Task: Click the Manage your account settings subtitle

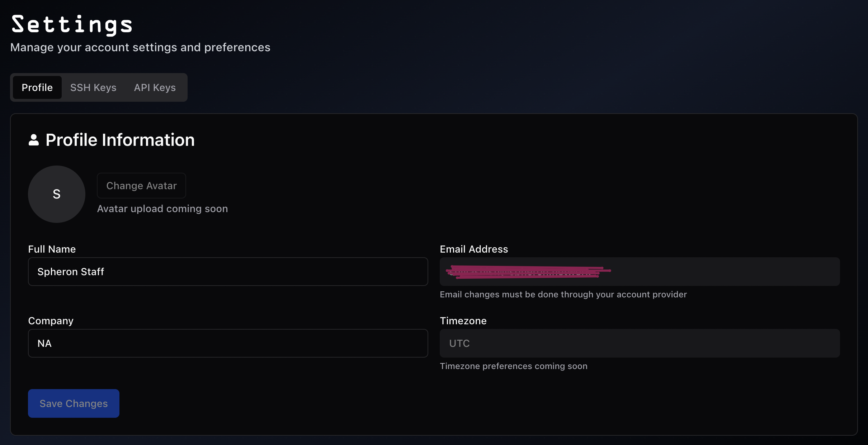Action: 140,47
